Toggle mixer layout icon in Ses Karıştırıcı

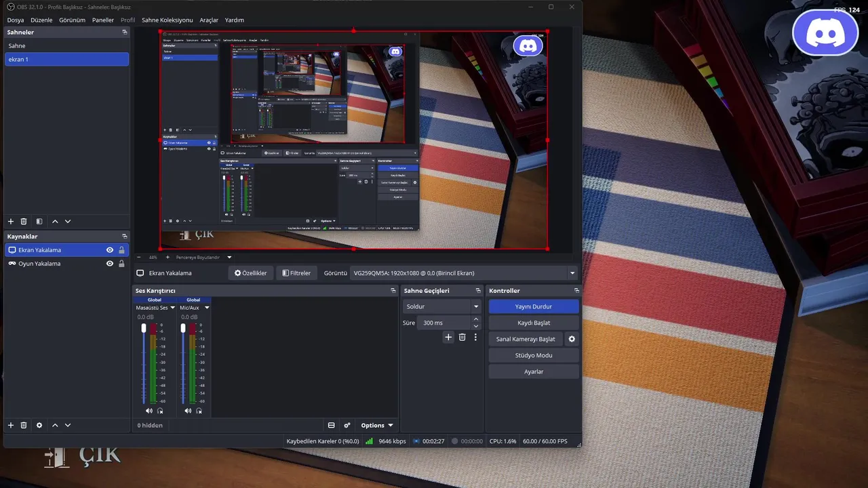pos(331,425)
